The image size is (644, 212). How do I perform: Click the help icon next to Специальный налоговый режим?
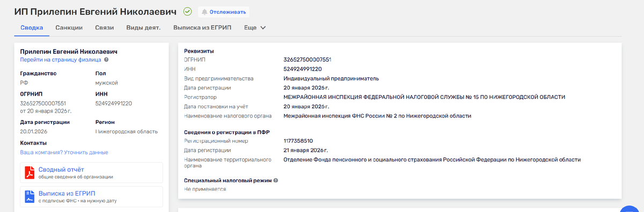pyautogui.click(x=276, y=180)
